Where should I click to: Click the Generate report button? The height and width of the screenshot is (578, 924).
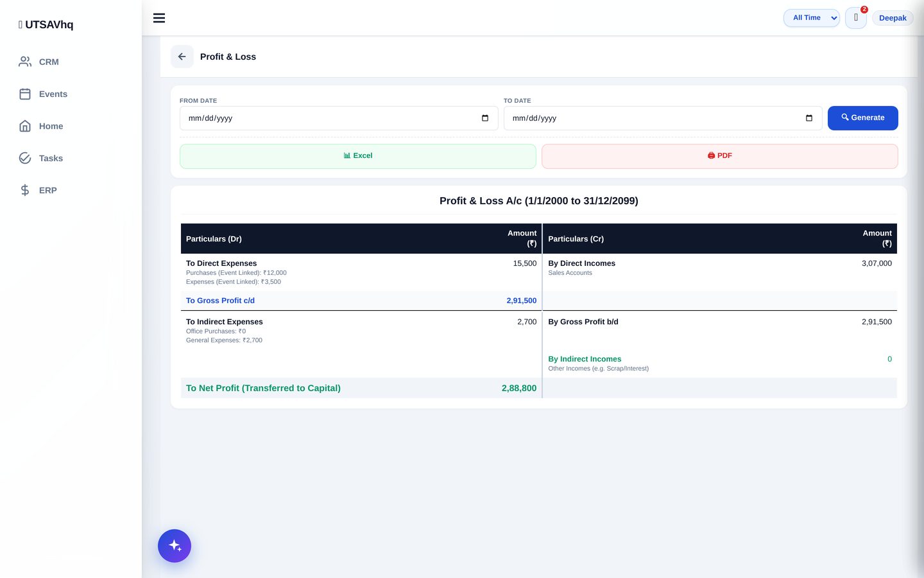pyautogui.click(x=863, y=118)
